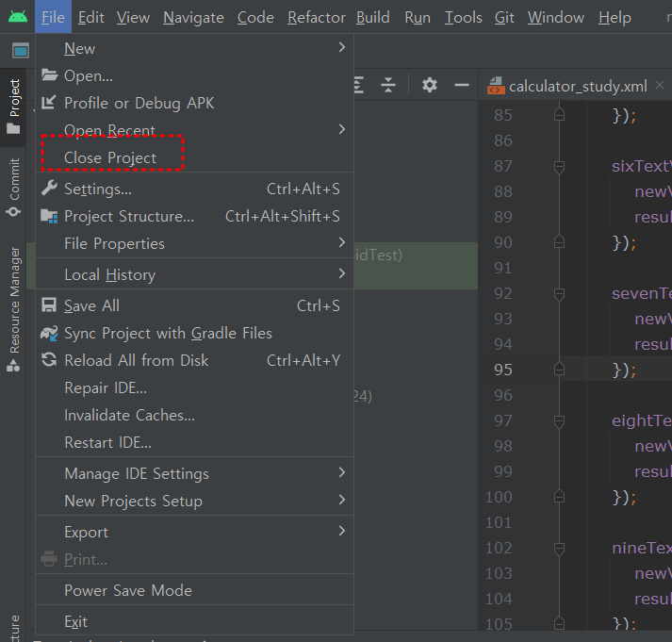Open the View menu

click(x=133, y=18)
